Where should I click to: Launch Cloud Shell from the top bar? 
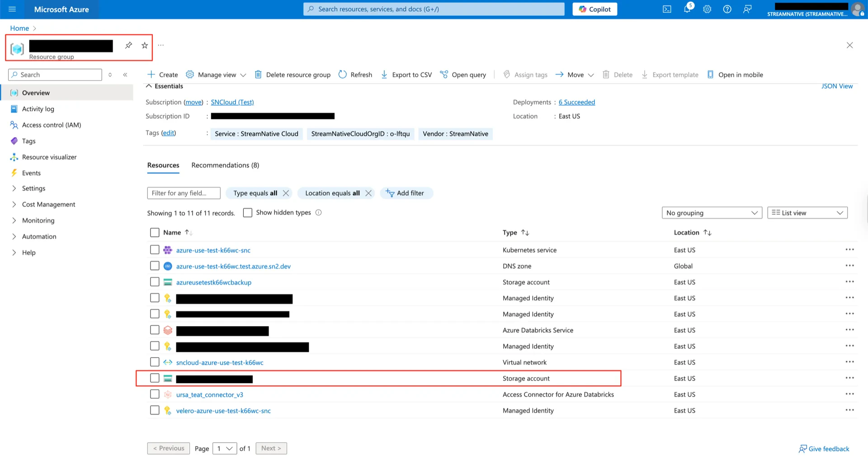coord(667,9)
